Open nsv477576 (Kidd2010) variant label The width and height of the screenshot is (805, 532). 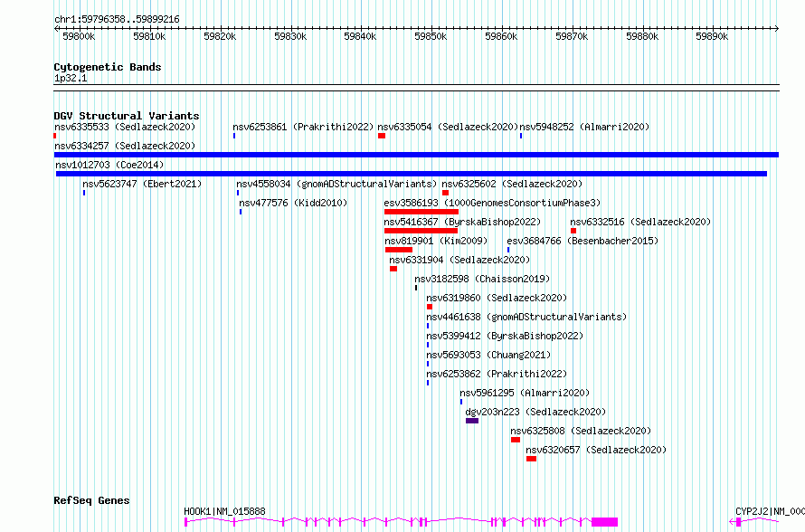click(293, 203)
